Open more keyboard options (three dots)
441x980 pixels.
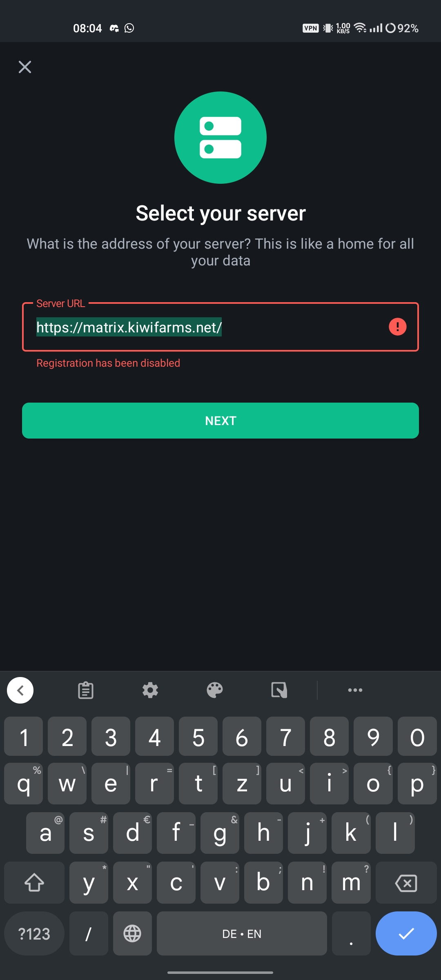pyautogui.click(x=355, y=690)
